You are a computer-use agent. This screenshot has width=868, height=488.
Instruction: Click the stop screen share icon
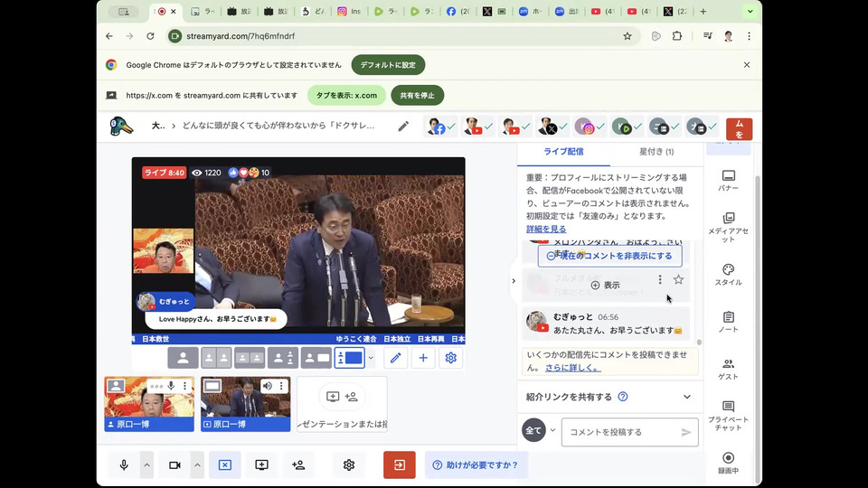(225, 465)
